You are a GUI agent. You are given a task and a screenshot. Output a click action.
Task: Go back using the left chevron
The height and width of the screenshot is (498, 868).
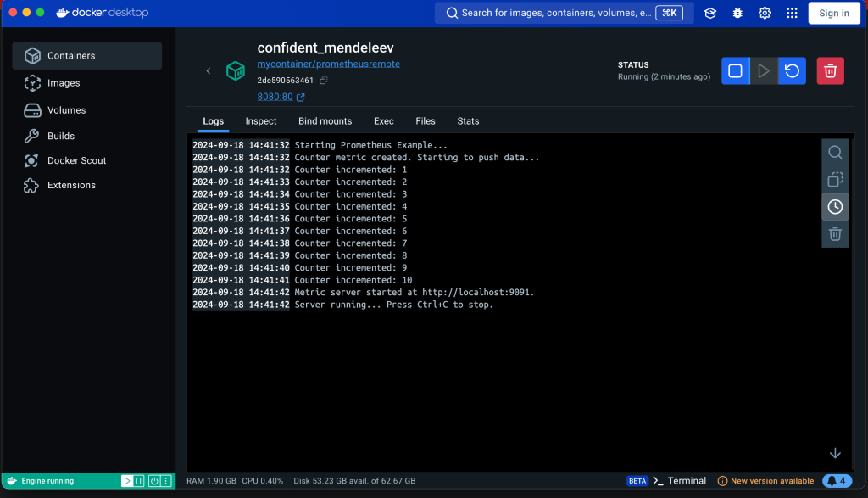coord(209,71)
